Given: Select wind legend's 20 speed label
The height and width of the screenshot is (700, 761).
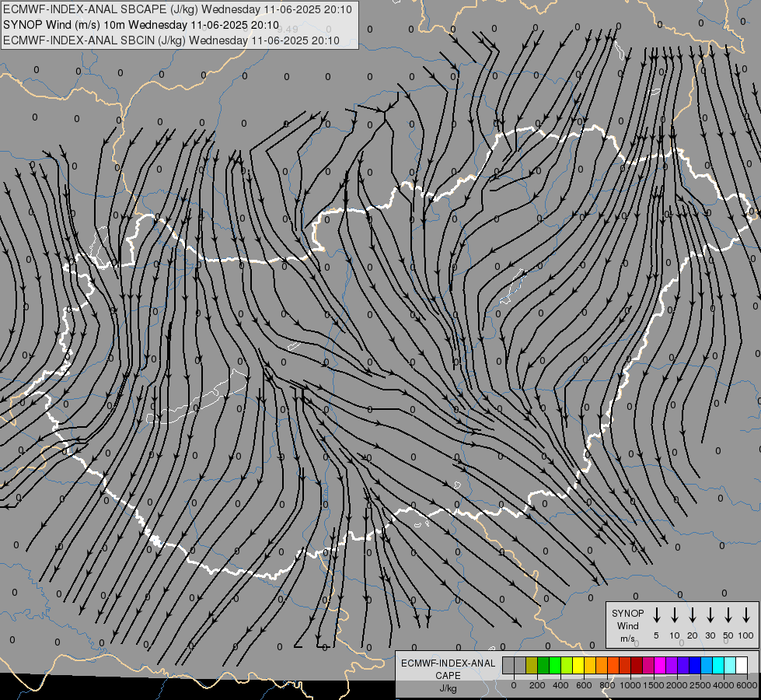Looking at the screenshot, I should pos(693,635).
